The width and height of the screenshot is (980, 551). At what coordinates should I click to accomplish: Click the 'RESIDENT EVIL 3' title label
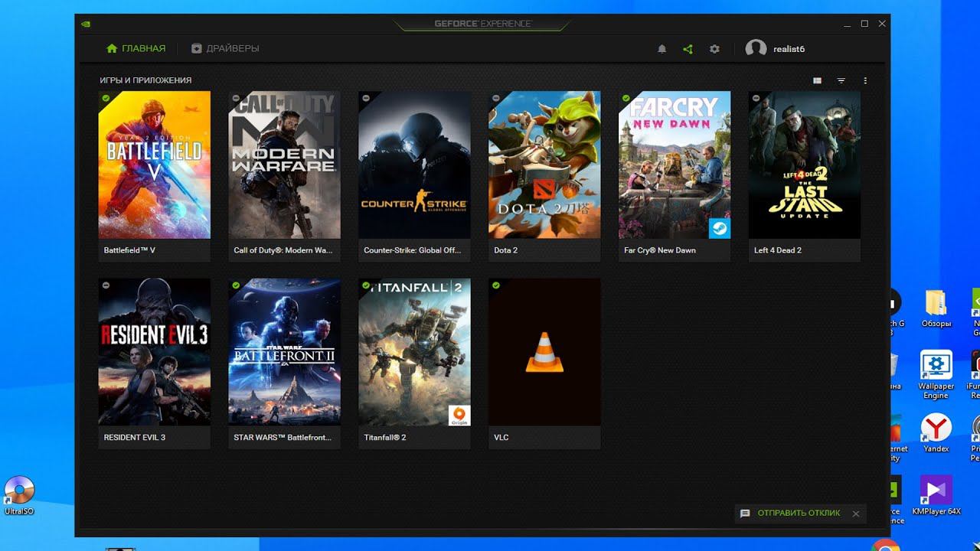point(135,438)
